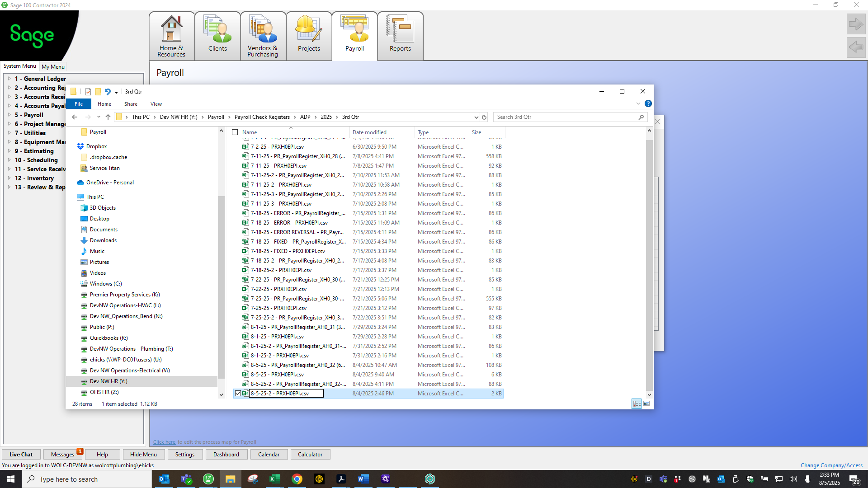Image resolution: width=868 pixels, height=488 pixels.
Task: Open File Explorer taskbar icon
Action: click(231, 479)
